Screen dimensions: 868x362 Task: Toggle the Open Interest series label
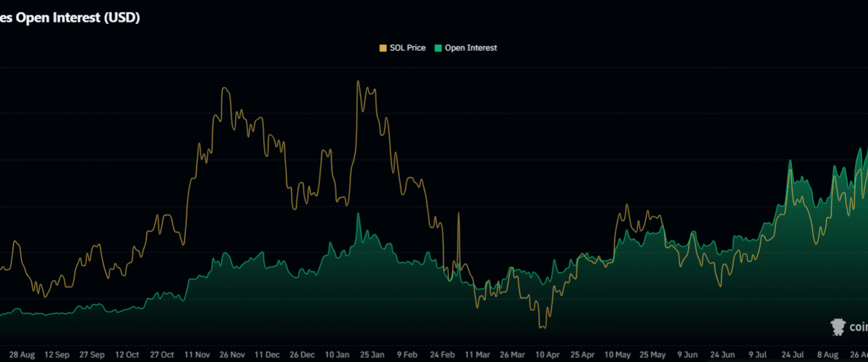coord(471,48)
